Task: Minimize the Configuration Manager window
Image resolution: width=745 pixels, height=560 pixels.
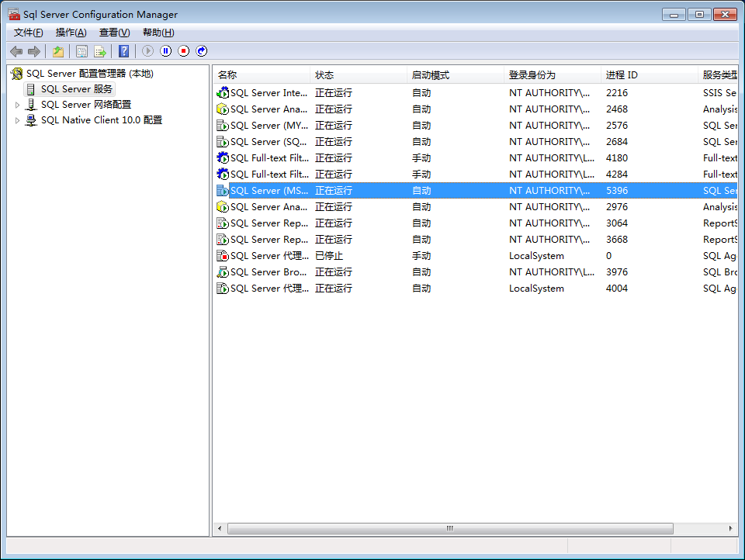Action: pyautogui.click(x=674, y=15)
